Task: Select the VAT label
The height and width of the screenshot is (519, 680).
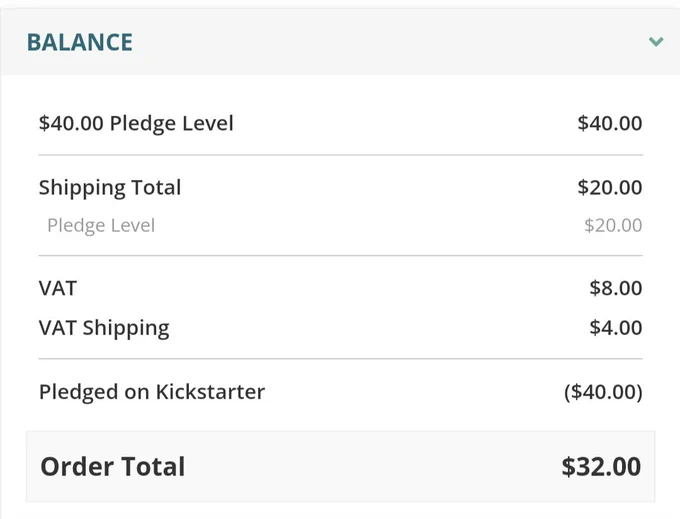Action: click(58, 288)
